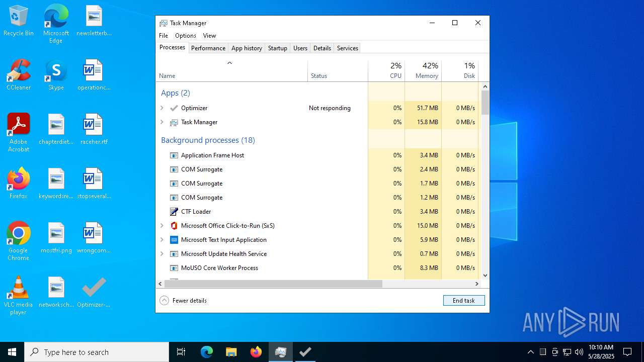Click Optimizer app icon in process list
Viewport: 644px width, 362px height.
click(174, 108)
